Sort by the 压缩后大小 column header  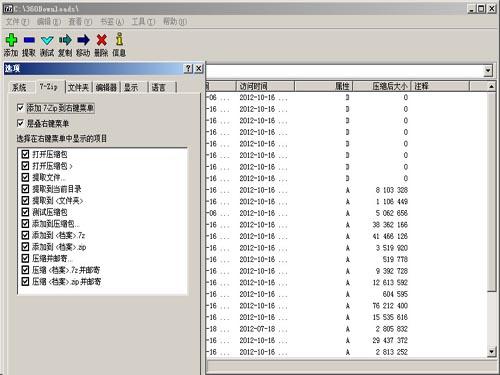pos(382,86)
